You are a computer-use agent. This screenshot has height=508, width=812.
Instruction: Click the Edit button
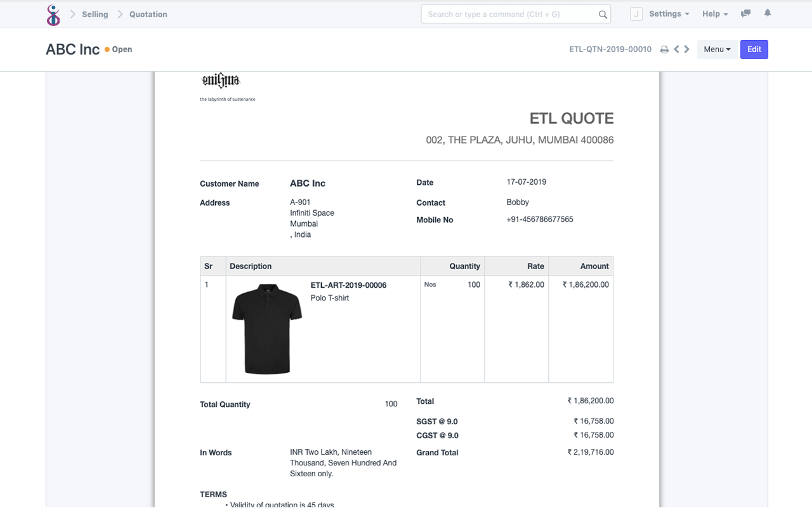point(754,49)
